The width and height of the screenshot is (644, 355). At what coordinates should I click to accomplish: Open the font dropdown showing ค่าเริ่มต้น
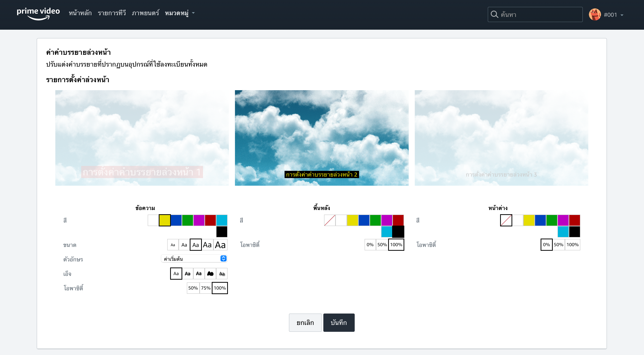(194, 258)
